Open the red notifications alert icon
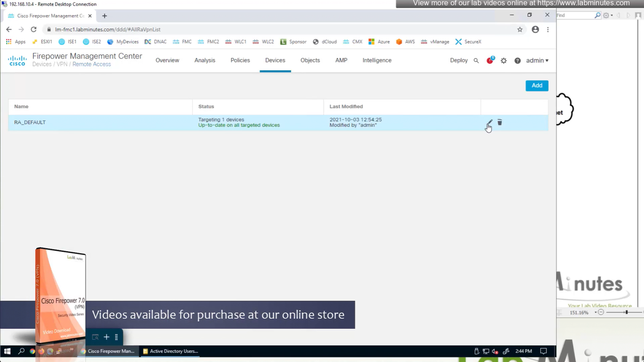Screen dimensions: 644x362 tap(490, 61)
